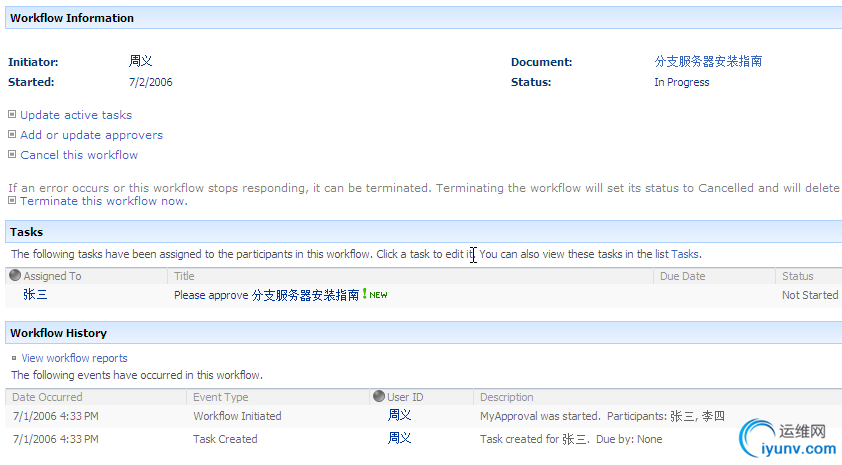The image size is (842, 465).
Task: Click the Tasks section heading
Action: tap(26, 232)
